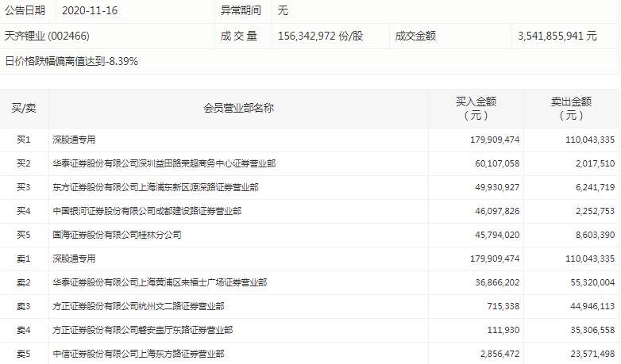Click the 买5 rank cell
Viewport: 621px width, 364px height.
(x=24, y=235)
